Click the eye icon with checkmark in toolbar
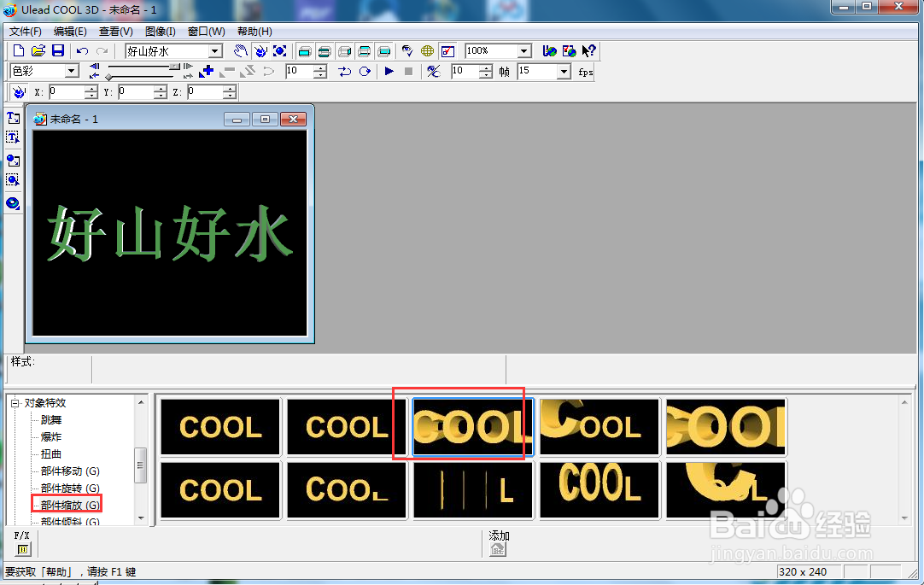This screenshot has width=924, height=585. click(x=407, y=51)
